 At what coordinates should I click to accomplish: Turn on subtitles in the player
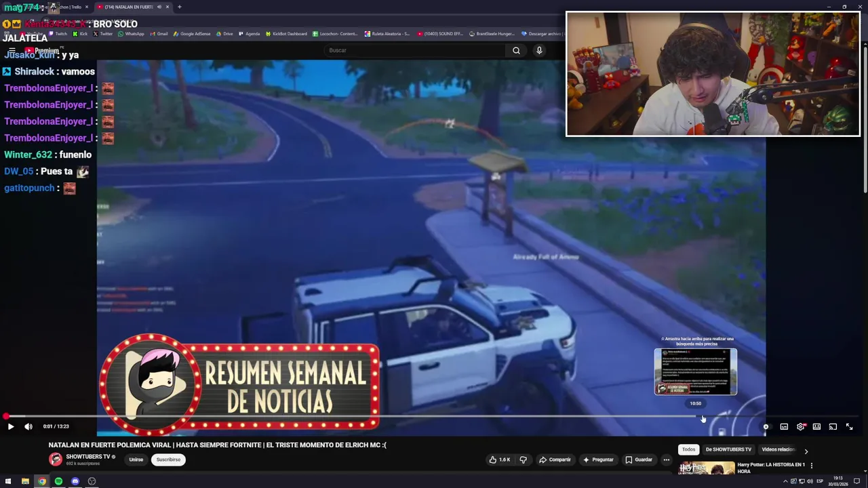point(784,426)
